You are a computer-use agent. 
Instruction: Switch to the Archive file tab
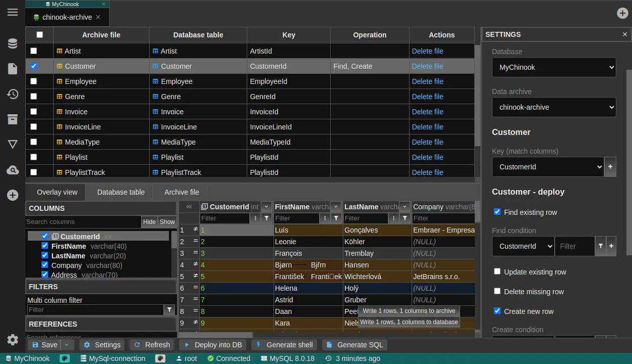click(182, 192)
